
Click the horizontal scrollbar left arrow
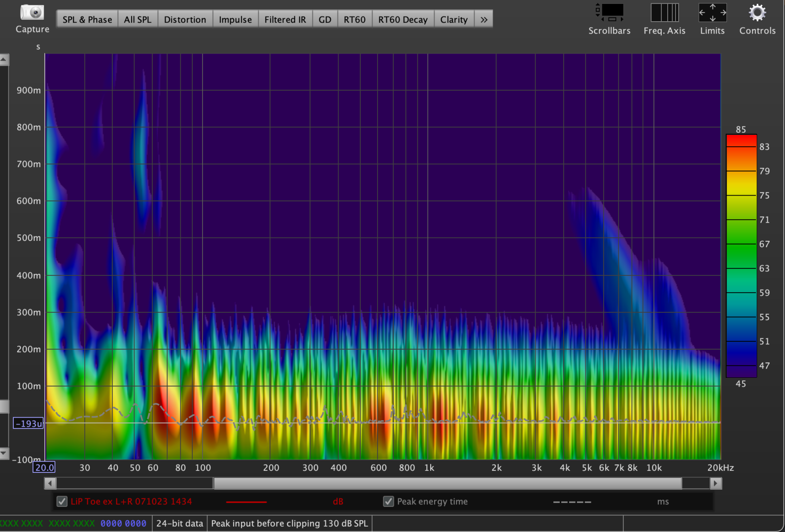[x=50, y=483]
